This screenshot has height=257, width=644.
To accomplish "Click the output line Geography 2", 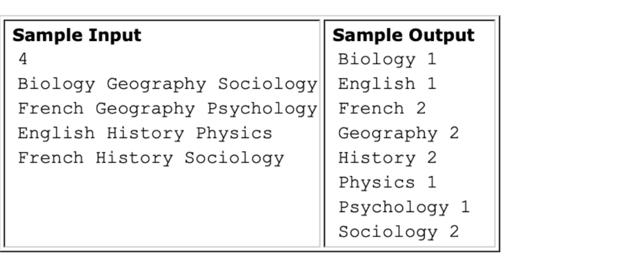I will (398, 134).
